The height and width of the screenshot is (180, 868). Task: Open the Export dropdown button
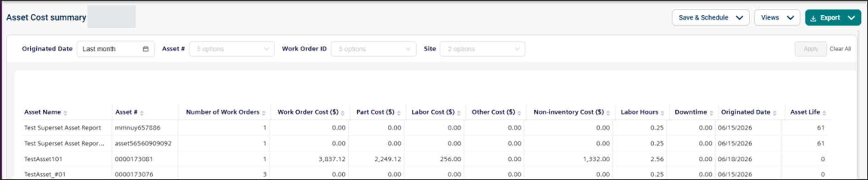pos(833,17)
